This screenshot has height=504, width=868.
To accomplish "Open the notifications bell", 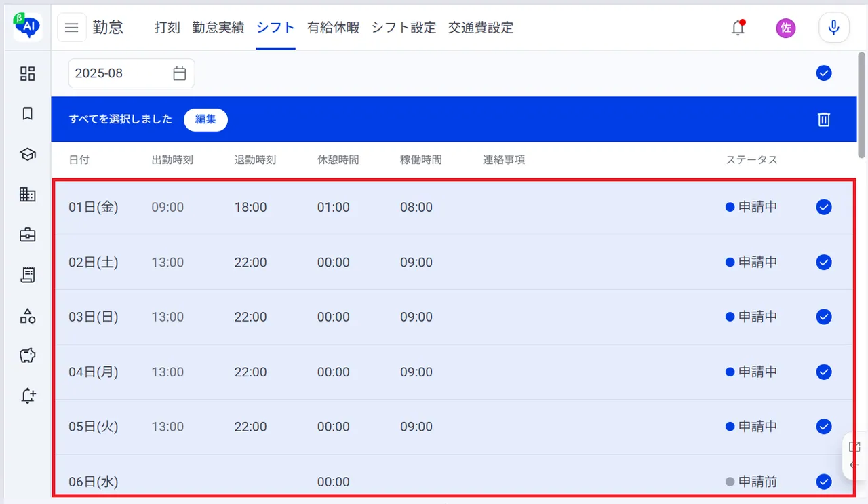I will (x=738, y=28).
